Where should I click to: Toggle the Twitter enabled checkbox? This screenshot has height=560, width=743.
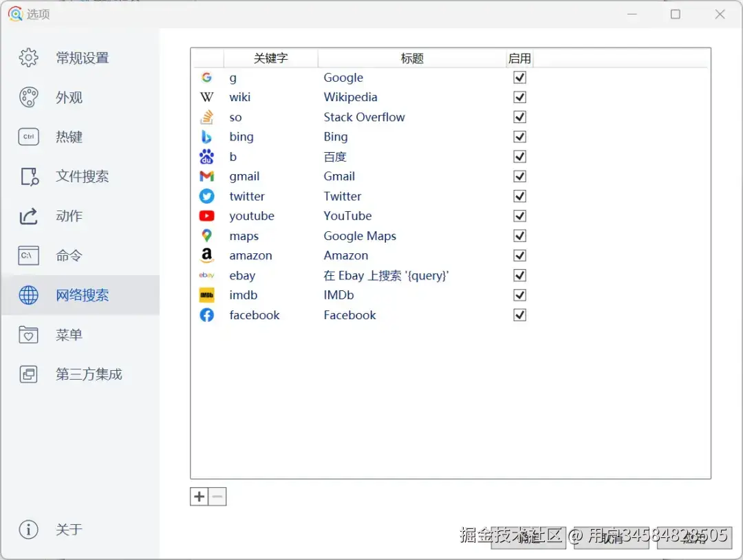[520, 196]
